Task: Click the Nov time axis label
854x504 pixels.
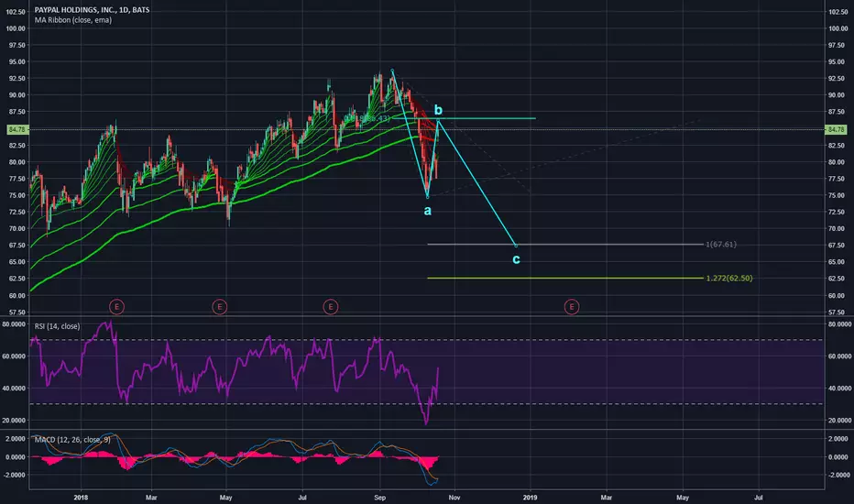Action: click(x=454, y=497)
